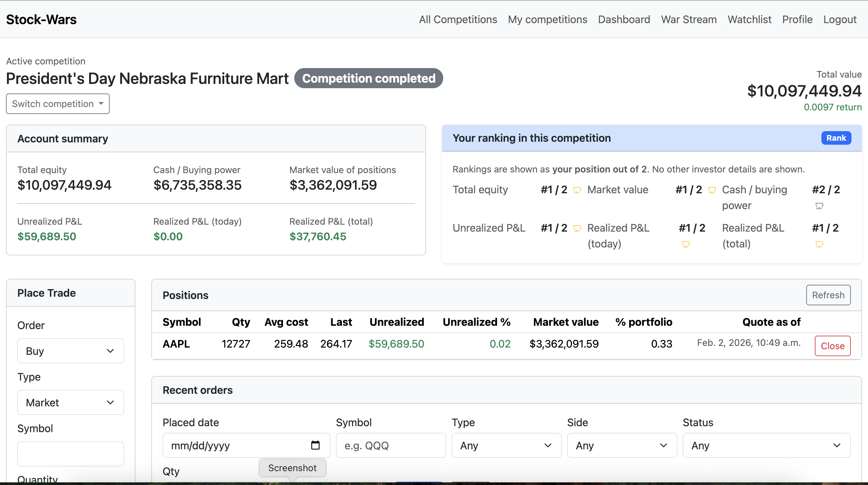Navigate to the Dashboard menu item
This screenshot has width=868, height=485.
coord(624,19)
